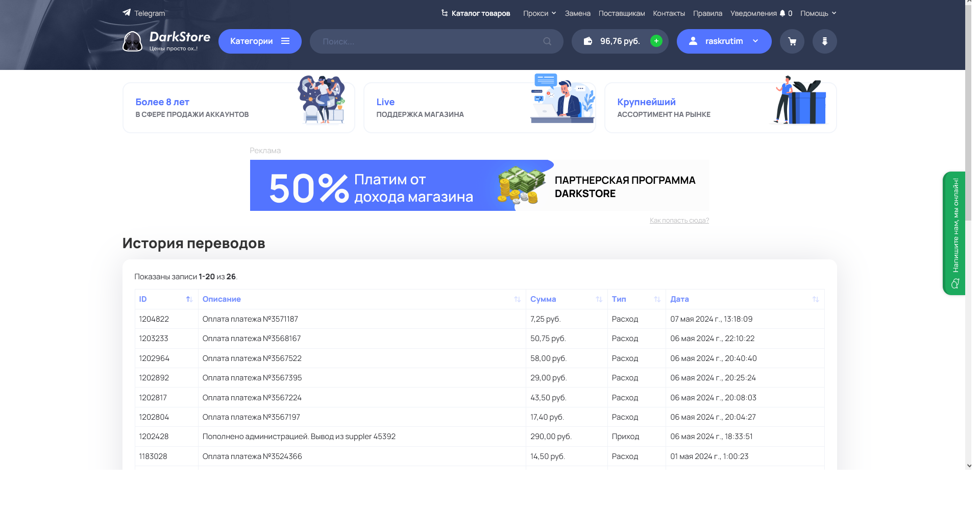980x531 pixels.
Task: Expand the Прокси dropdown menu
Action: [540, 13]
